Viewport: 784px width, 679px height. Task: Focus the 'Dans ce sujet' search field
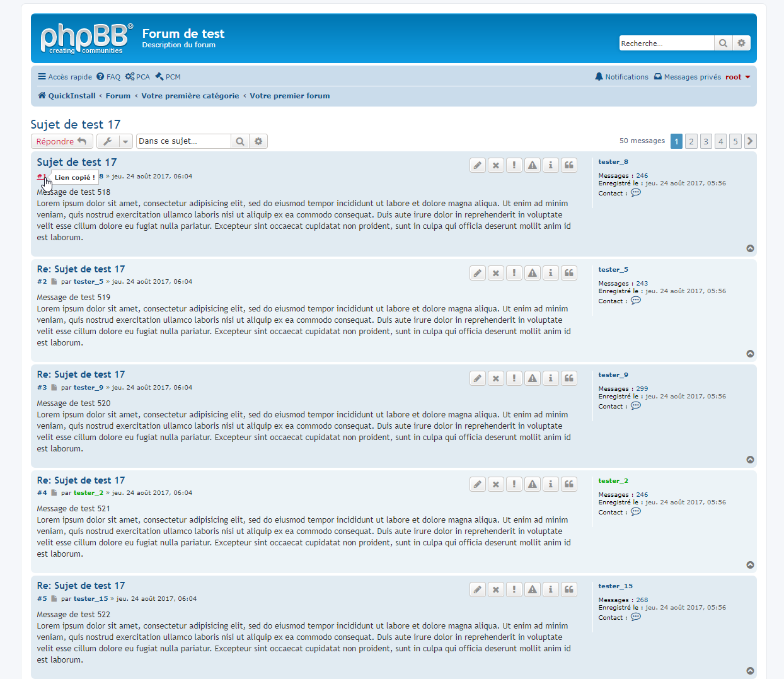click(183, 141)
